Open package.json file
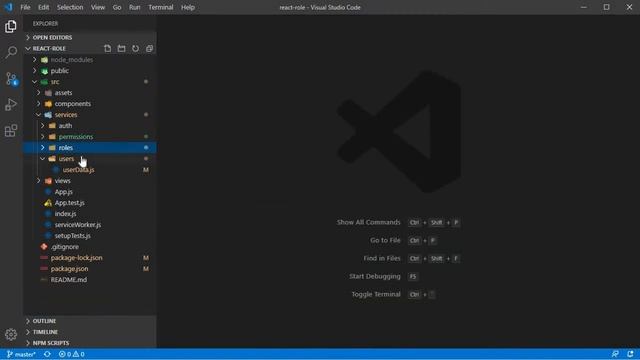This screenshot has height=360, width=640. [x=90, y=269]
